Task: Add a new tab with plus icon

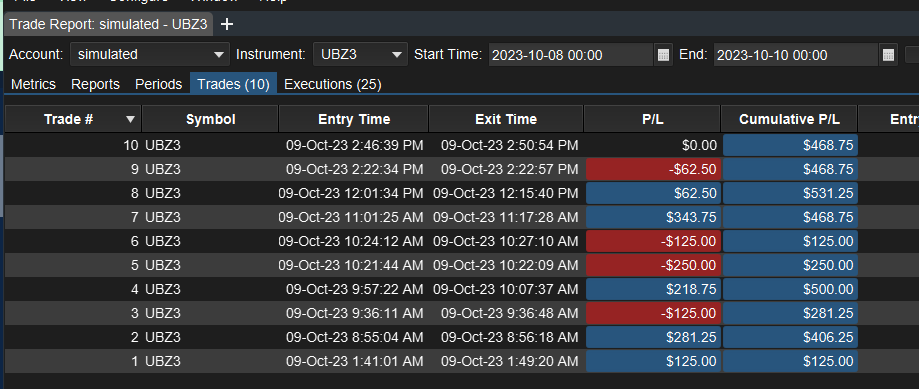Action: click(226, 24)
